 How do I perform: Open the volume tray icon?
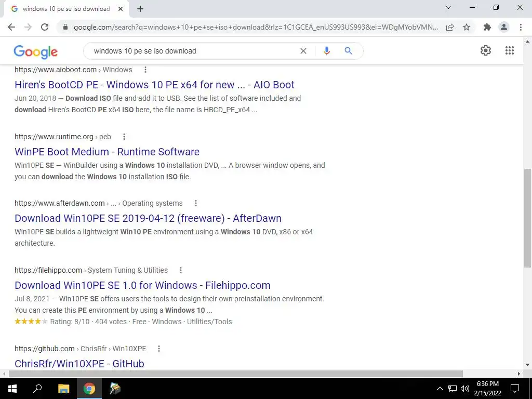tap(465, 389)
